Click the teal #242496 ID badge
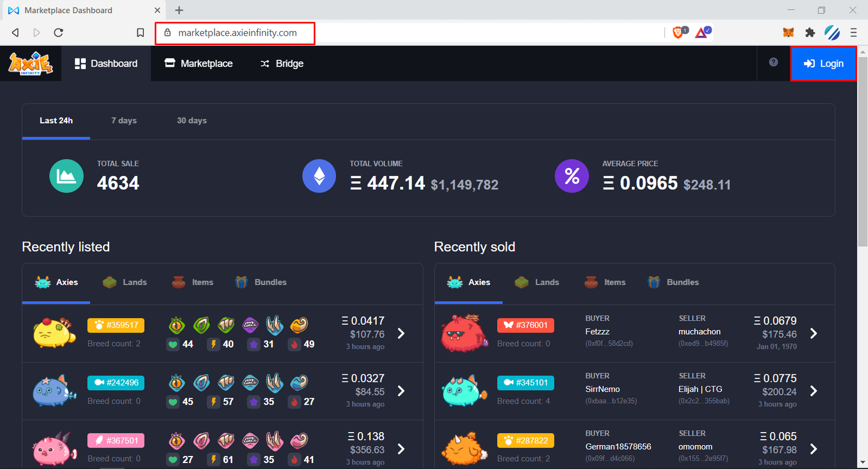Screen dimensions: 868x469 (x=116, y=383)
